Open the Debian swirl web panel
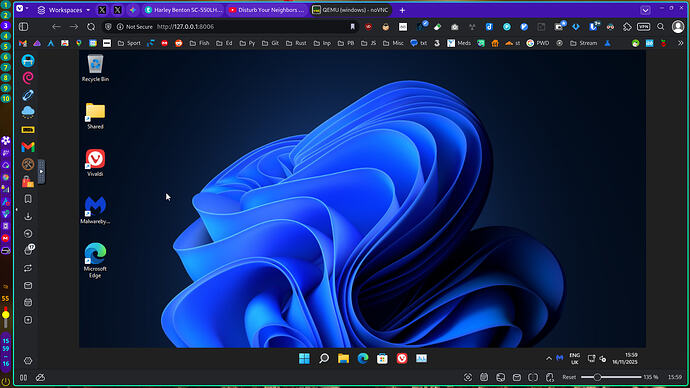Image resolution: width=690 pixels, height=388 pixels. tap(28, 78)
